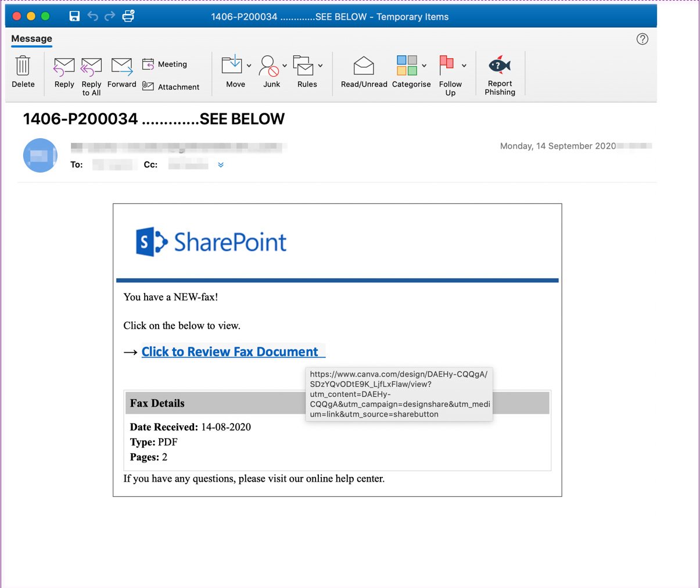Expand the Follow Up dropdown arrow

[x=464, y=66]
